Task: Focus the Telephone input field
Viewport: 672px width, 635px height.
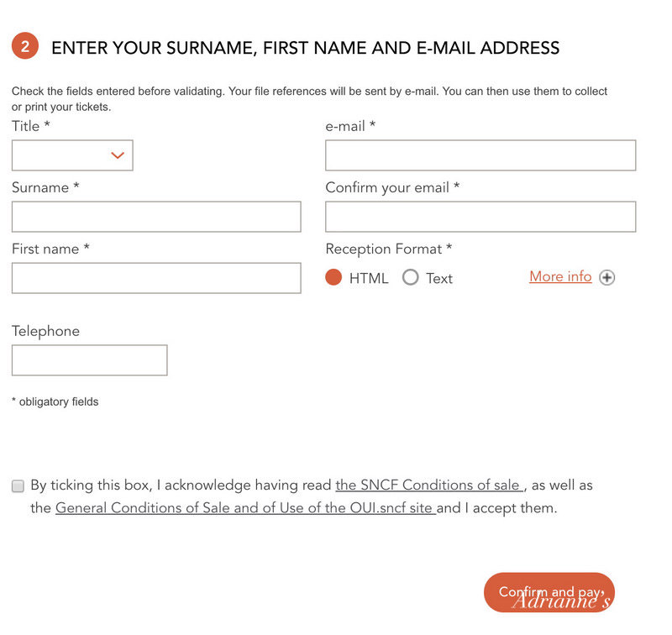Action: (x=90, y=360)
